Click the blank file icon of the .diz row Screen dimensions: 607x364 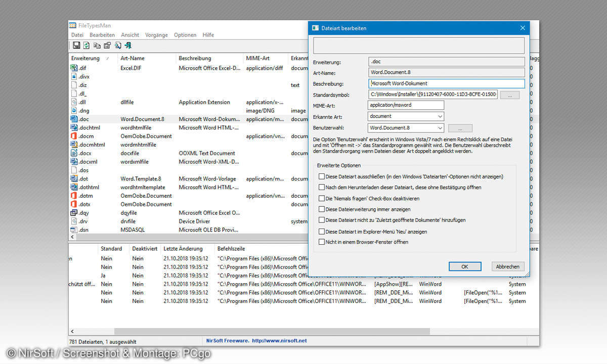pyautogui.click(x=74, y=85)
